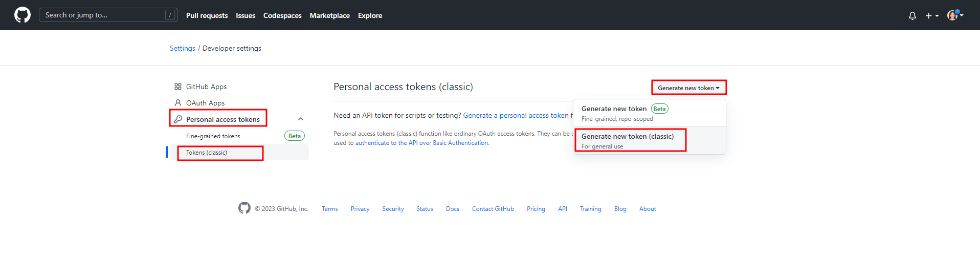Screen dimensions: 980x277
Task: Open the user avatar menu
Action: pyautogui.click(x=955, y=15)
